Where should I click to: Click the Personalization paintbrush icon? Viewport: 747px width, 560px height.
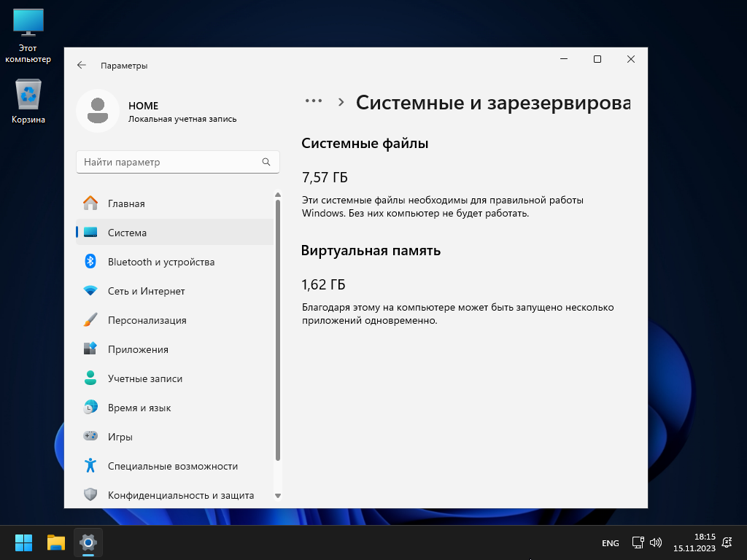(90, 320)
